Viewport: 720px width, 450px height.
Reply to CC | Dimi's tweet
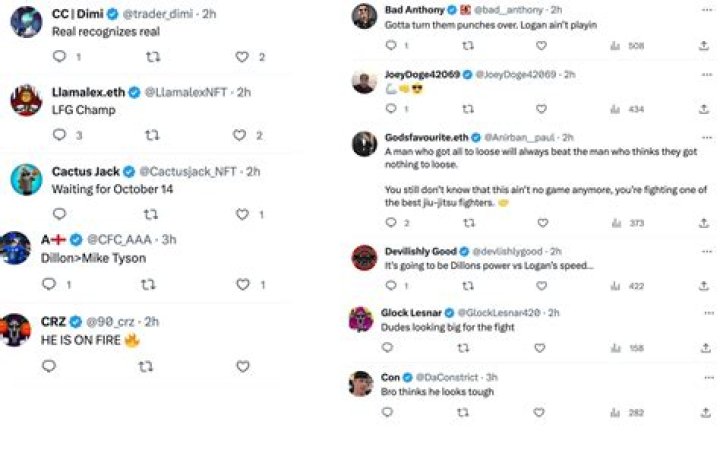(x=59, y=57)
